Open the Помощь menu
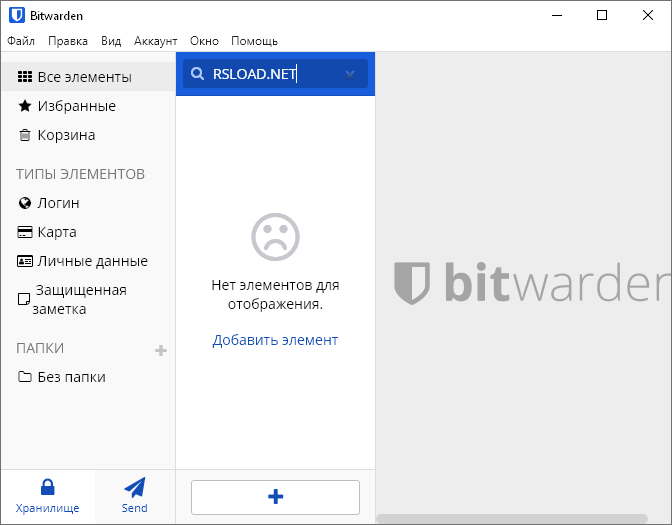672x525 pixels. tap(255, 41)
